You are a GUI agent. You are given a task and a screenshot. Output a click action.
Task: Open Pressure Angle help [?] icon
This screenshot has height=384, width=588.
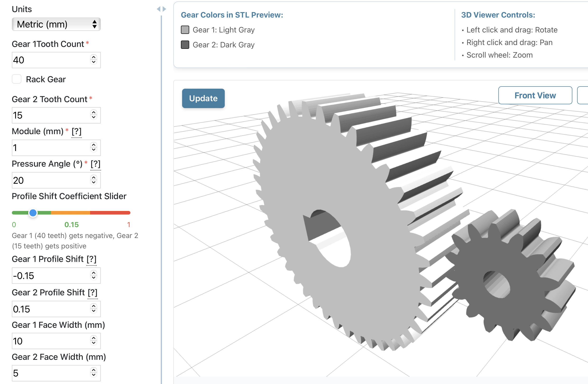point(95,164)
